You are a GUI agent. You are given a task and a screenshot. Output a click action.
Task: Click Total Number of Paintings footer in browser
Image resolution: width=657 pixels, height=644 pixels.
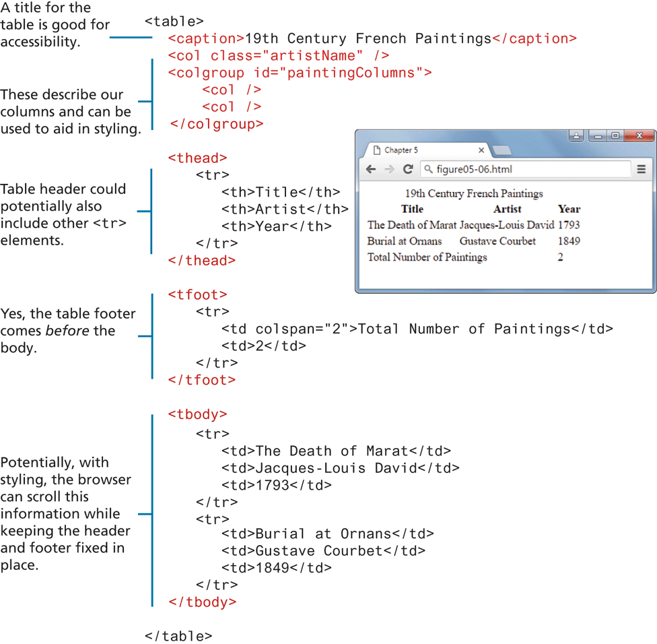click(427, 257)
